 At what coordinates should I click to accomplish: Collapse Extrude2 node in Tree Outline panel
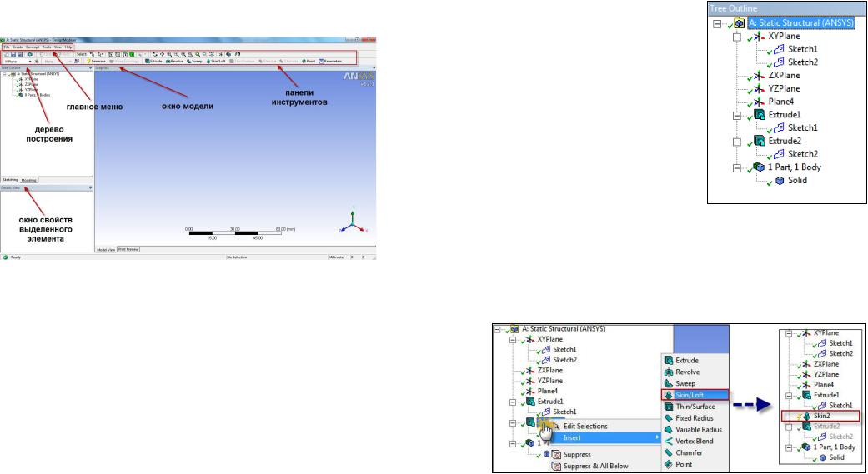click(x=737, y=142)
